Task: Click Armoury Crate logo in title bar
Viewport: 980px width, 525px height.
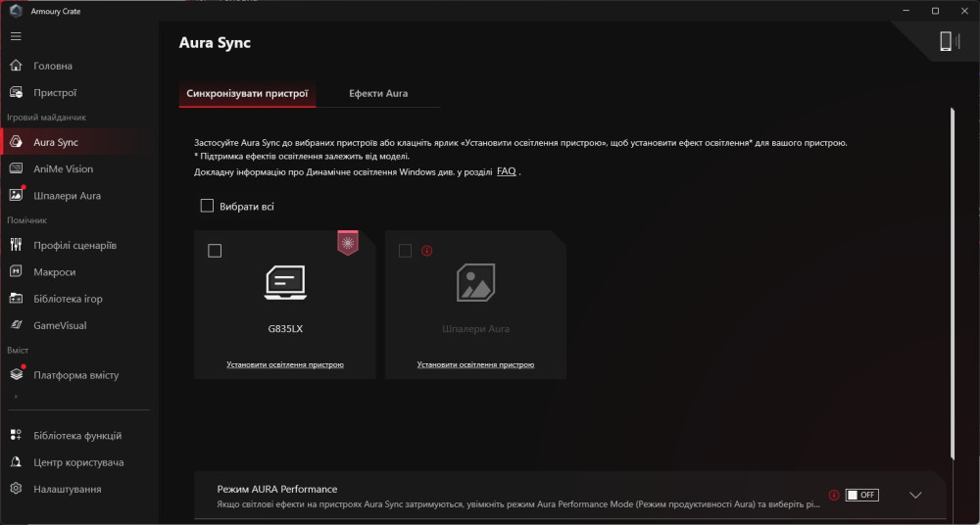Action: point(17,11)
